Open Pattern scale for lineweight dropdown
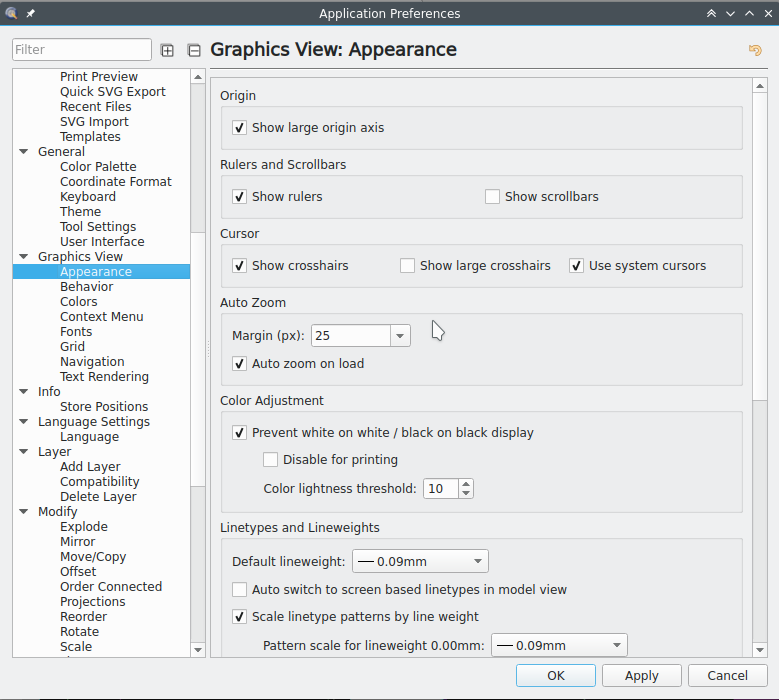Screen dimensions: 779x700 [616, 645]
